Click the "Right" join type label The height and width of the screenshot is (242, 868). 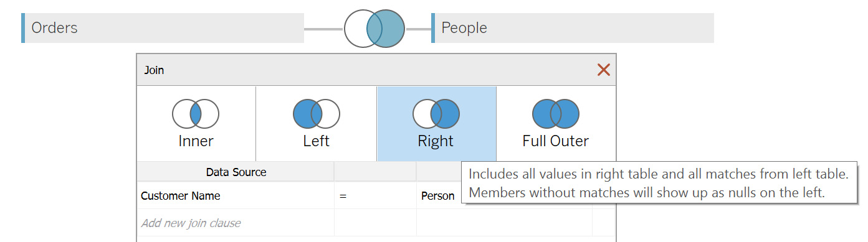coord(436,141)
